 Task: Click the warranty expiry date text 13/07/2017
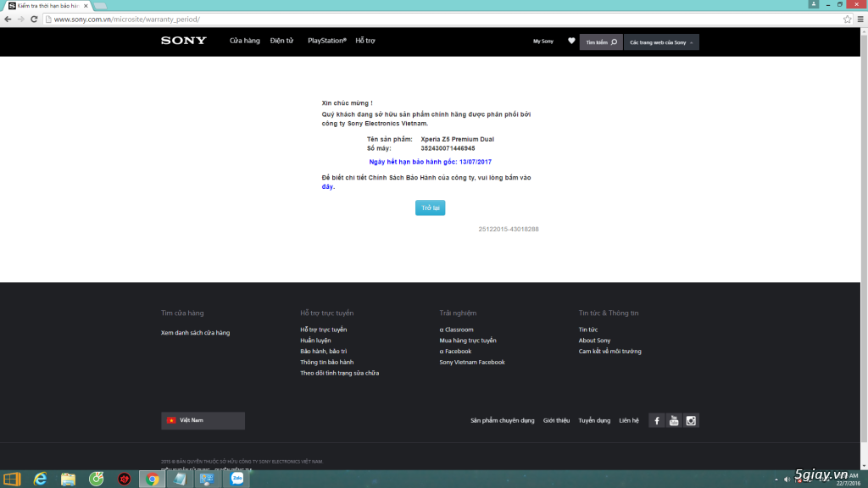point(476,162)
